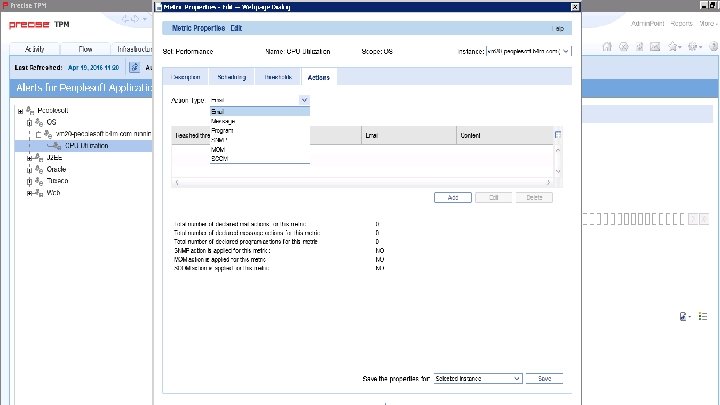Viewport: 720px width, 405px height.
Task: Select the Peoplesoft tree item
Action: [x=53, y=111]
